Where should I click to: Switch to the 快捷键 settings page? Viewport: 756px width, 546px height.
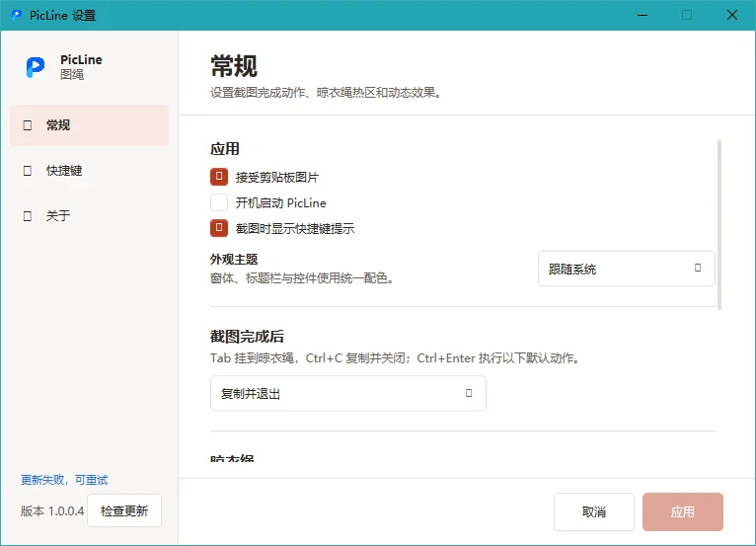[89, 171]
